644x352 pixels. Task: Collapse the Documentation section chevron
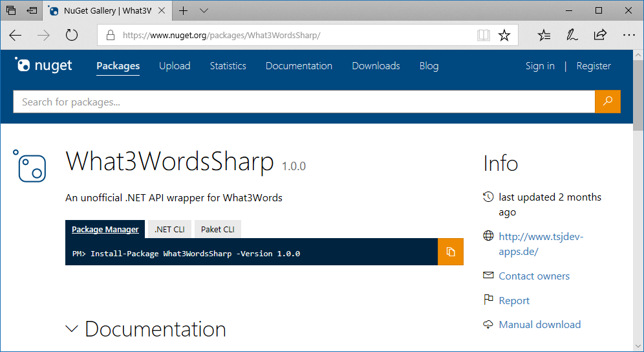coord(72,329)
